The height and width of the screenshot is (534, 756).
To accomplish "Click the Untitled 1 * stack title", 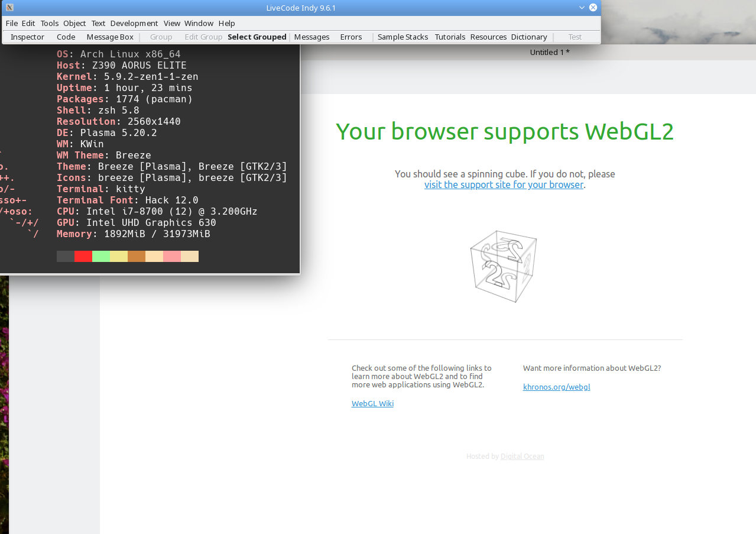I will point(550,52).
